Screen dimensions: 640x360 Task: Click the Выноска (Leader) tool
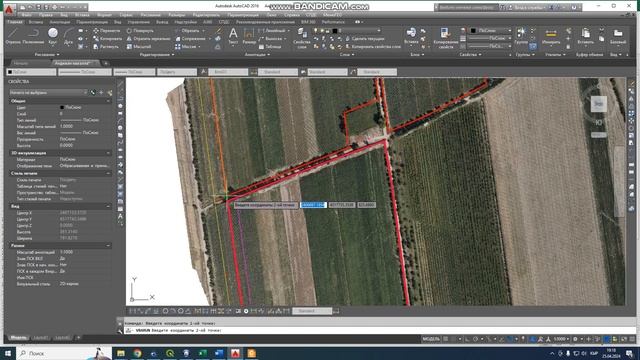click(x=271, y=39)
